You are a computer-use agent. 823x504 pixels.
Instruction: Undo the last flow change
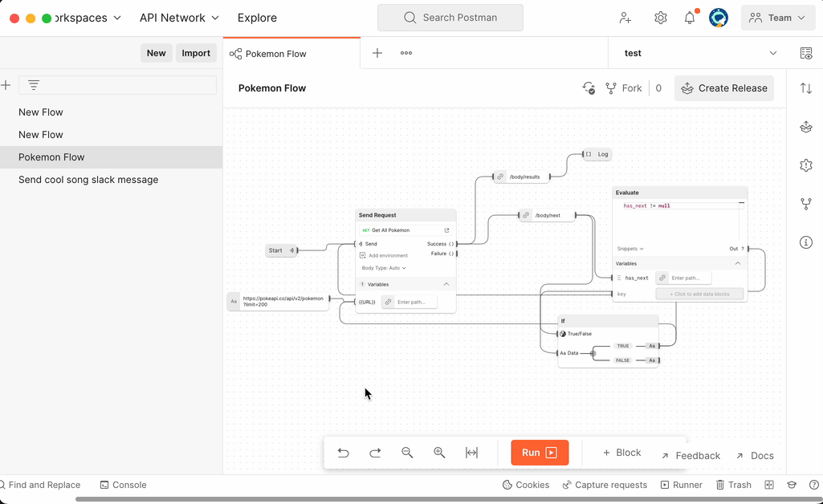coord(344,453)
